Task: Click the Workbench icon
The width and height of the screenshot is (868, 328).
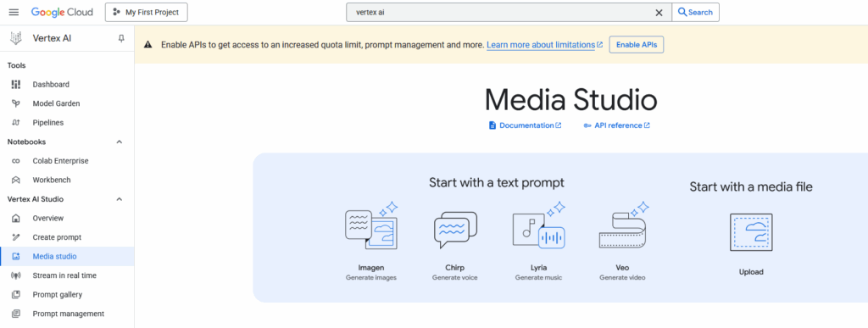Action: [x=16, y=180]
